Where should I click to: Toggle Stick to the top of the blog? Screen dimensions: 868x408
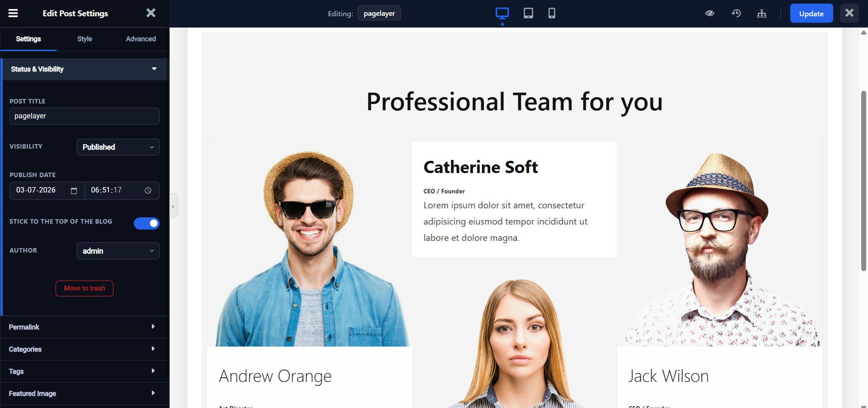coord(146,223)
